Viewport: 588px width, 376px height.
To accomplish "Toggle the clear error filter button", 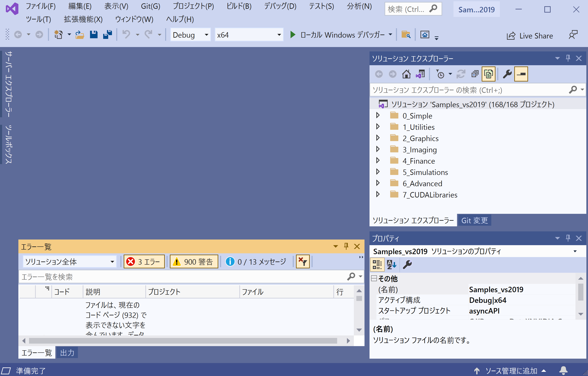I will point(303,262).
